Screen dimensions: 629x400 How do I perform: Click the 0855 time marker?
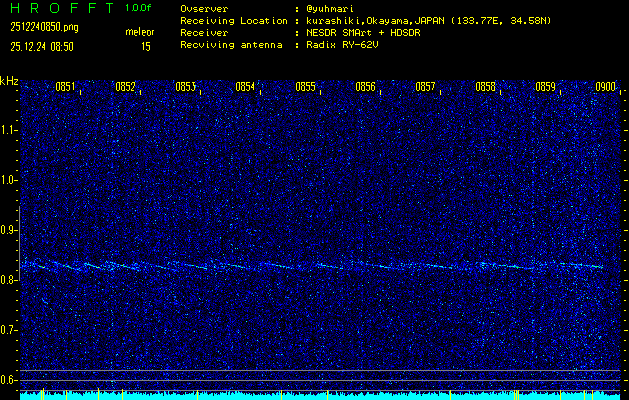coord(305,87)
